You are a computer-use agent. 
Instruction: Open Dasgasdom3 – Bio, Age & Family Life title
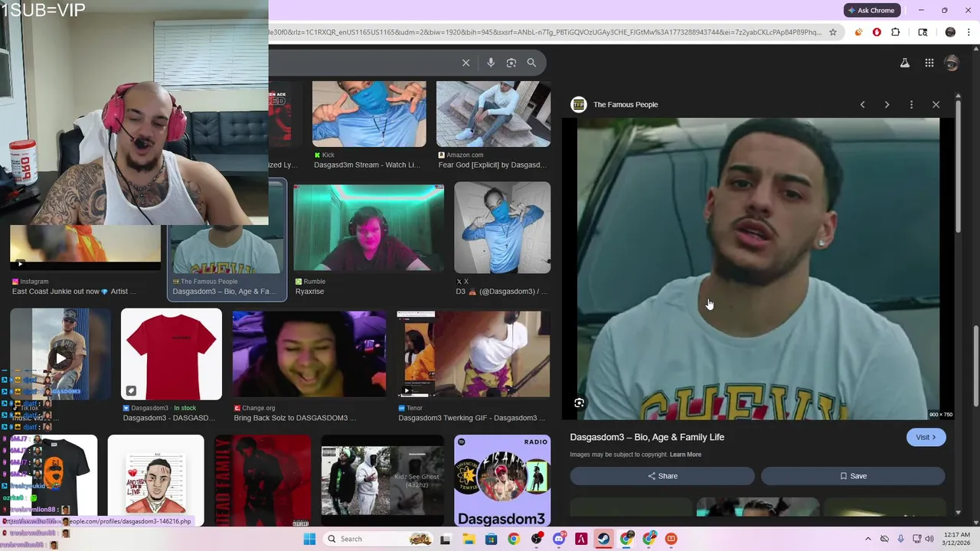click(647, 437)
